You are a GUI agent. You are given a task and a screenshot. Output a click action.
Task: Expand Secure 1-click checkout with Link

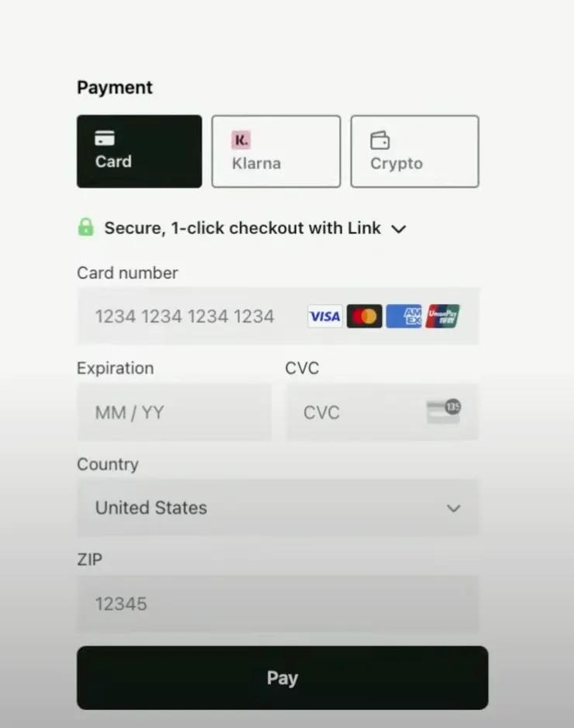click(254, 228)
